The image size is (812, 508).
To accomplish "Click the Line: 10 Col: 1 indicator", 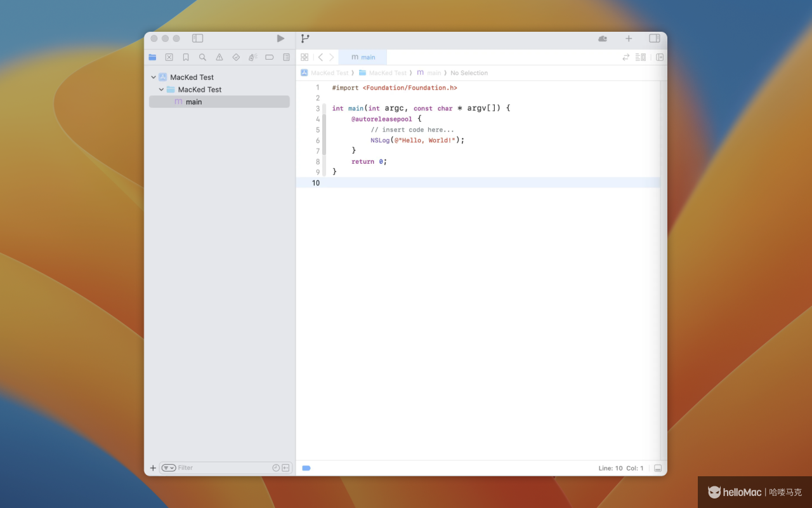I will coord(621,468).
